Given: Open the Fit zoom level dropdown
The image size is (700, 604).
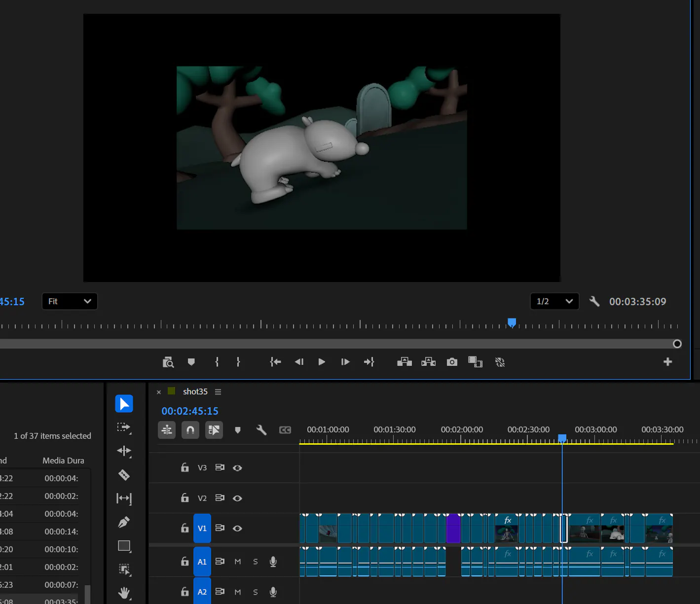Looking at the screenshot, I should pyautogui.click(x=70, y=301).
